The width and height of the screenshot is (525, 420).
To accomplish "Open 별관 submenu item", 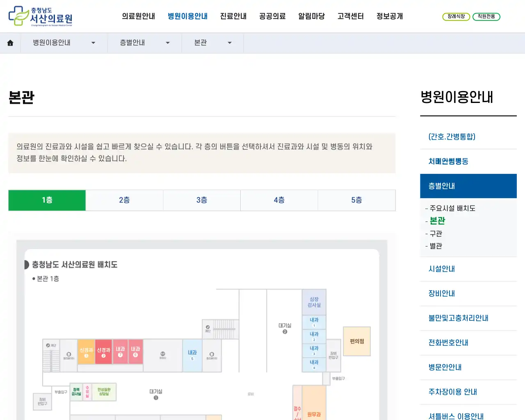I will tap(436, 246).
